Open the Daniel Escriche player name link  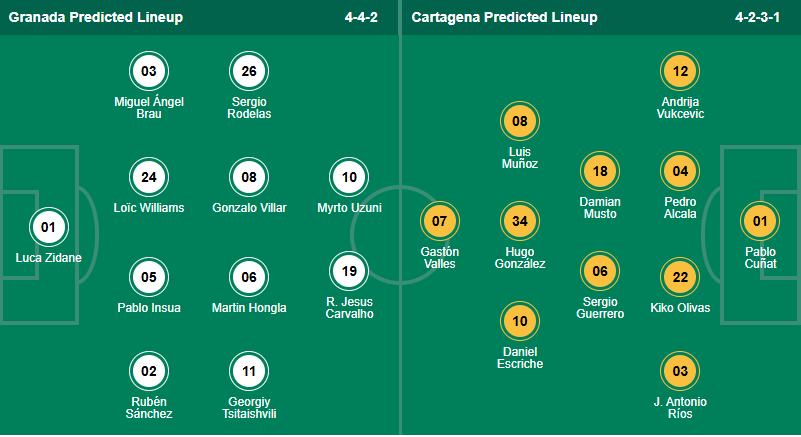[519, 357]
